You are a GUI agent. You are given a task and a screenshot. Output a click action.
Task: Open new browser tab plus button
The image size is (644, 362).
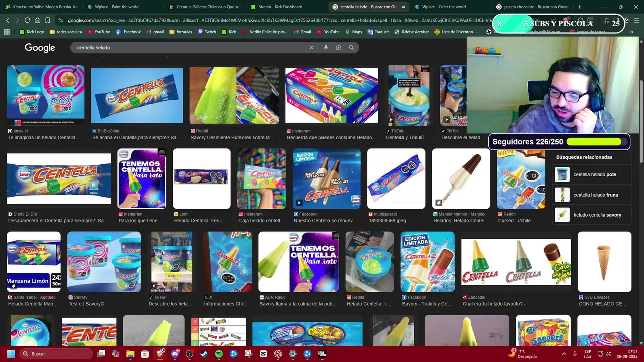click(x=579, y=7)
